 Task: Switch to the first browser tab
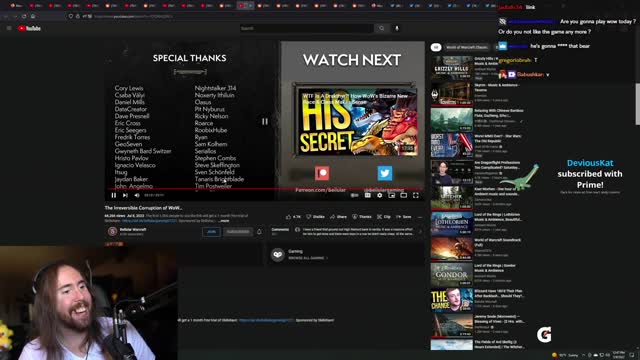click(16, 6)
